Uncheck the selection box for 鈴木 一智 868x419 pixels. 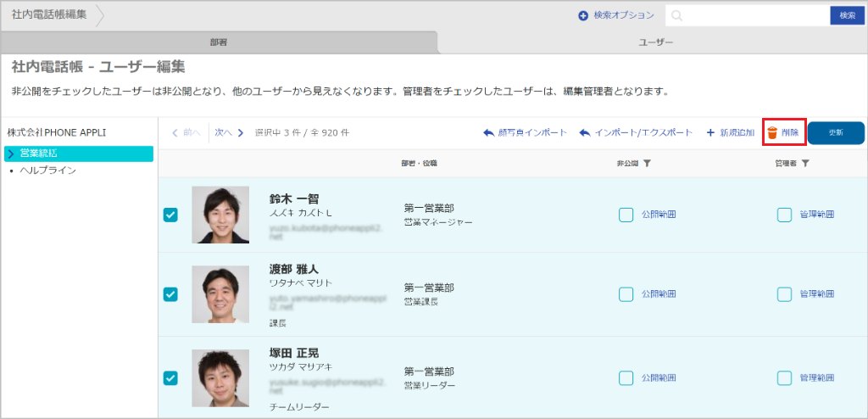pos(170,215)
